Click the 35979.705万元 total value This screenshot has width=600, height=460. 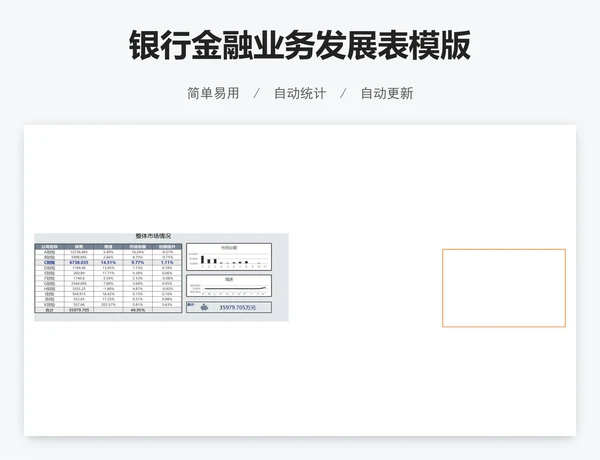[237, 307]
